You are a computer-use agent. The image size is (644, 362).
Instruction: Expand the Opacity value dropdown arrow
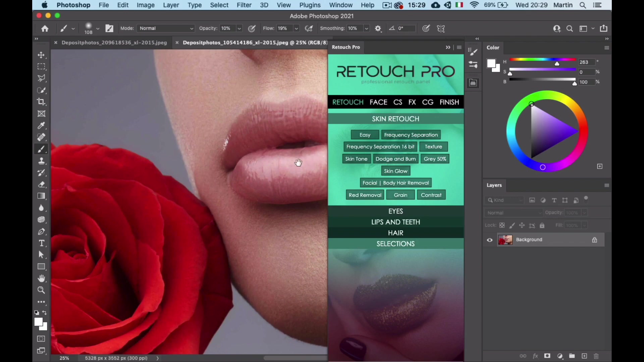click(239, 28)
